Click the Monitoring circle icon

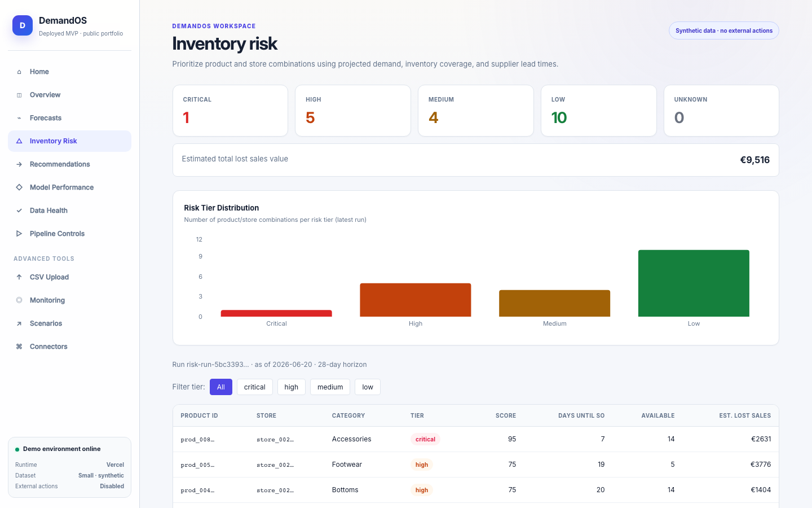point(19,300)
